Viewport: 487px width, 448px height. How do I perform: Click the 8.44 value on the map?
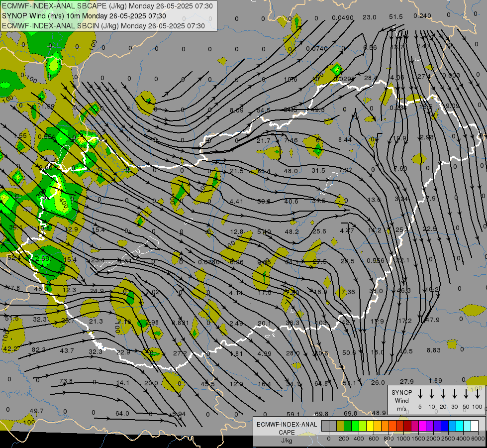click(345, 140)
